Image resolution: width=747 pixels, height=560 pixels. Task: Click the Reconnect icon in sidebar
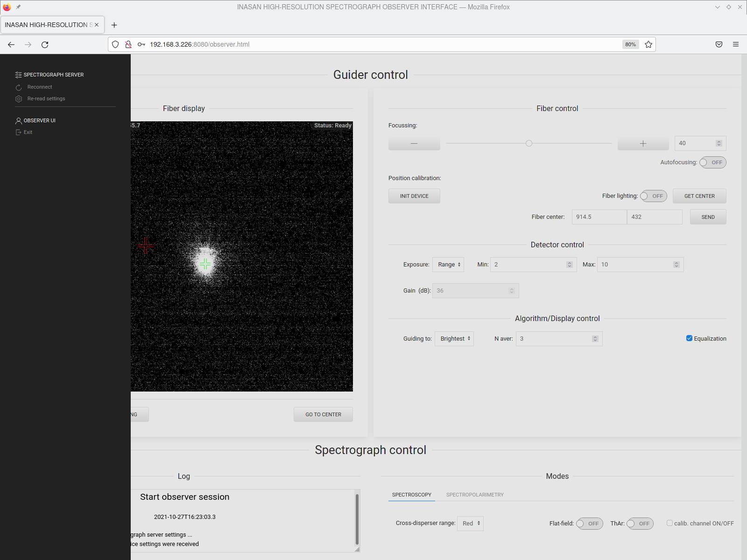[x=19, y=87]
